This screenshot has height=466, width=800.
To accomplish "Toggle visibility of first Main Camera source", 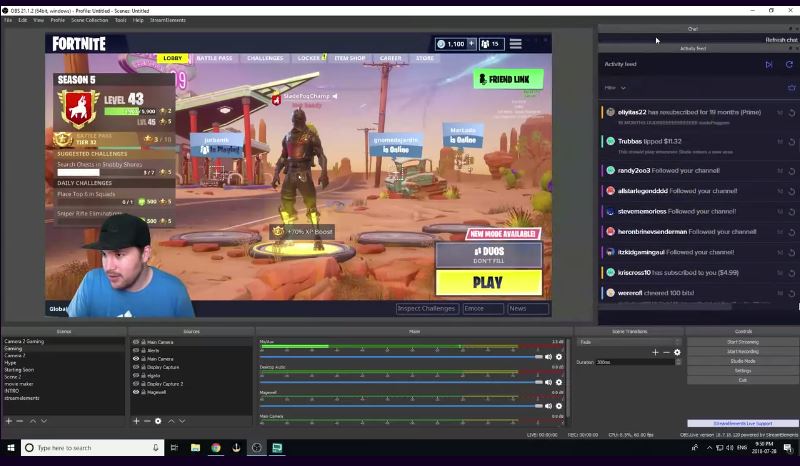I will (x=136, y=342).
